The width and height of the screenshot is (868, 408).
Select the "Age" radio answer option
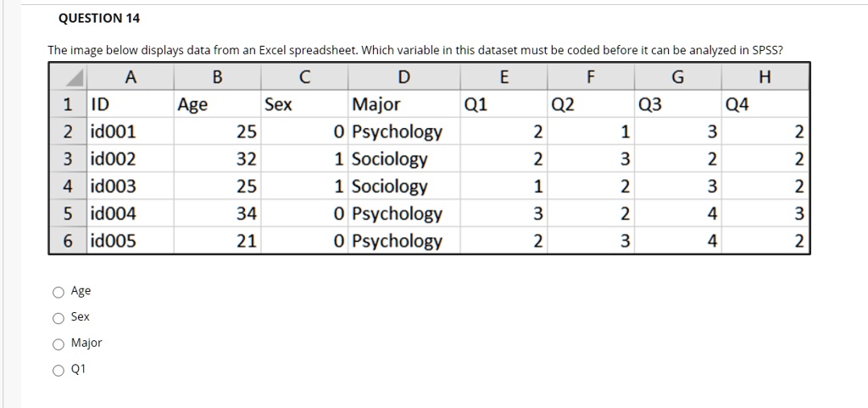(x=58, y=292)
